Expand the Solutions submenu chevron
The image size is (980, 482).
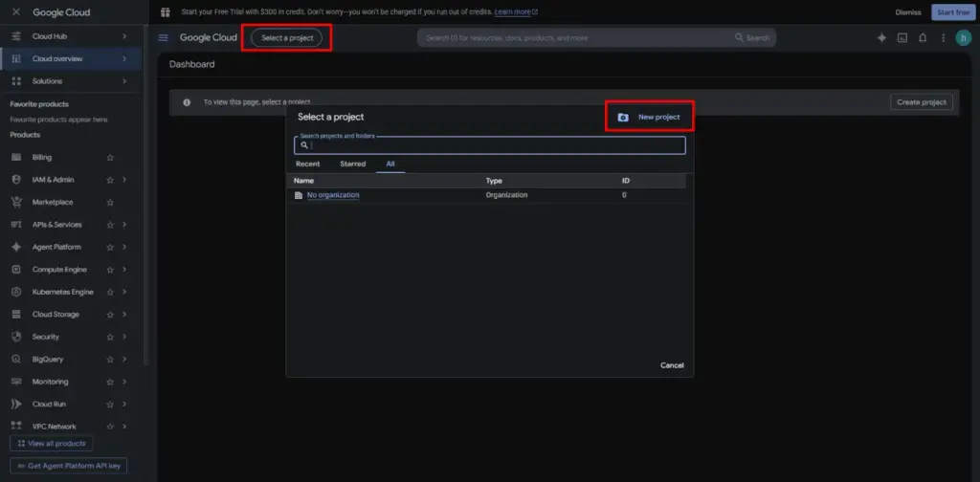(x=124, y=81)
